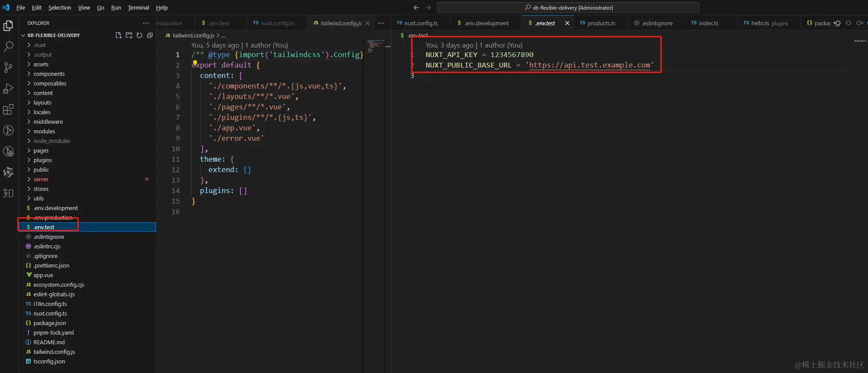Image resolution: width=868 pixels, height=373 pixels.
Task: Open the File menu
Action: [x=21, y=7]
